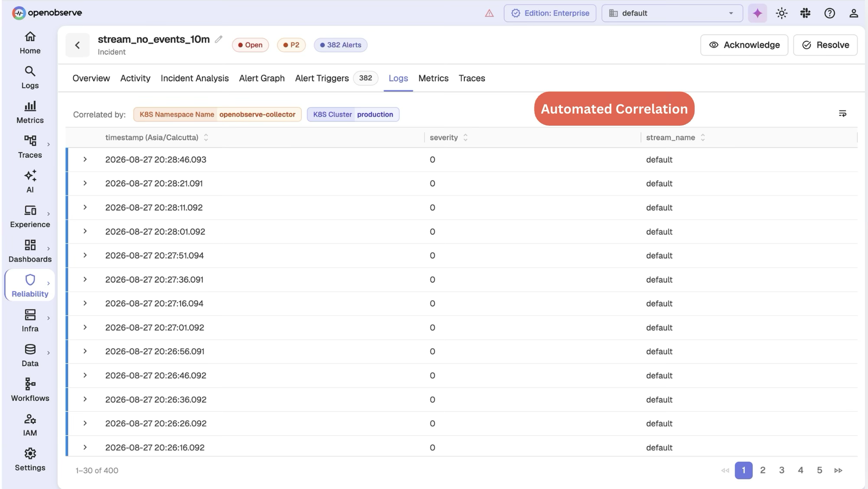Open Logs from the left sidebar
The image size is (868, 489).
tap(30, 78)
